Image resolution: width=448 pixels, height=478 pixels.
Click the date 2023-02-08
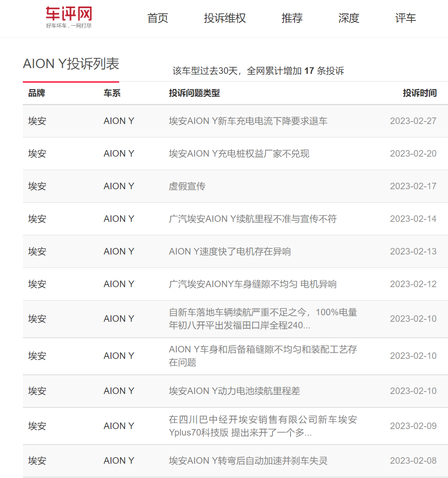click(x=413, y=461)
